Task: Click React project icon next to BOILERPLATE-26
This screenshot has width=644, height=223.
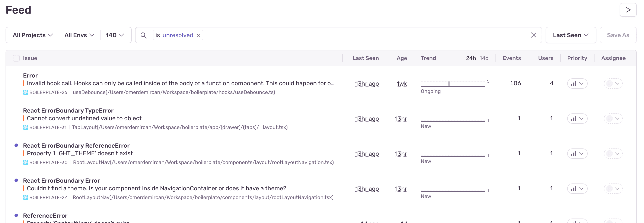Action: [x=26, y=92]
